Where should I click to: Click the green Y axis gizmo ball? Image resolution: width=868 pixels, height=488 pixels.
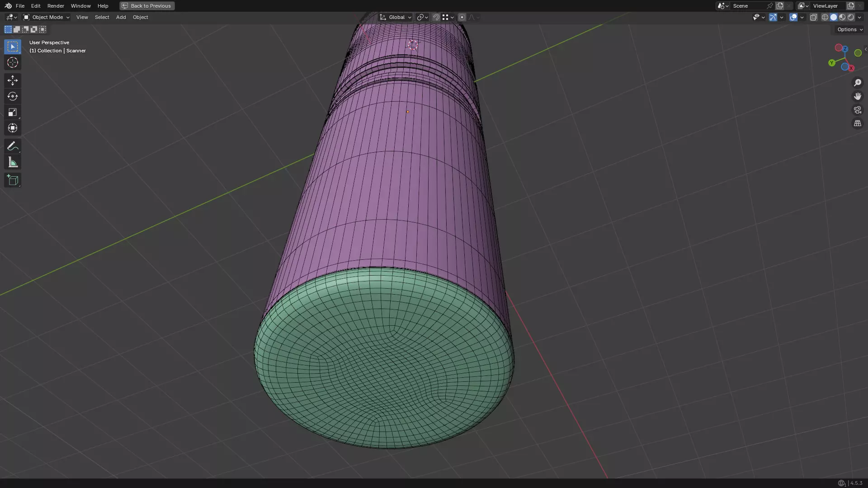coord(832,63)
